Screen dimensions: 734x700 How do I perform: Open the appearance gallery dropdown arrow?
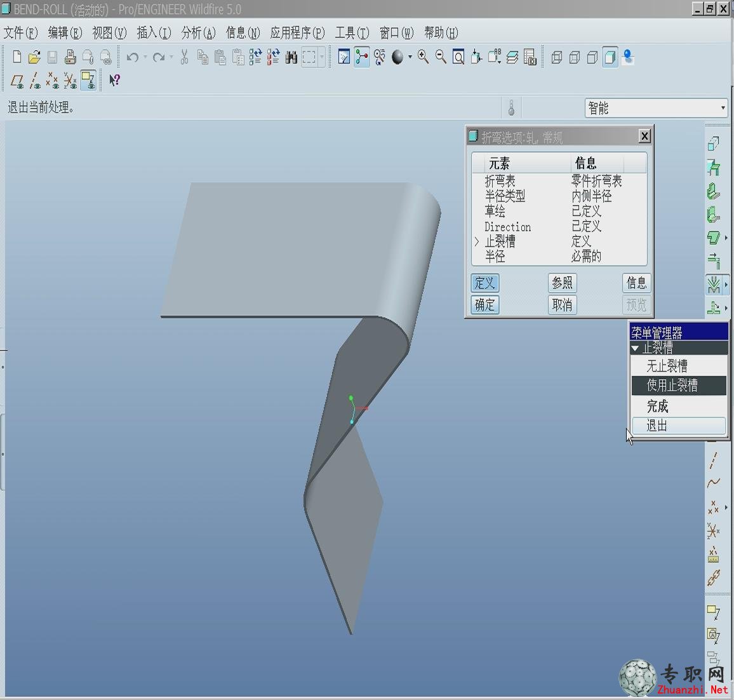point(410,57)
